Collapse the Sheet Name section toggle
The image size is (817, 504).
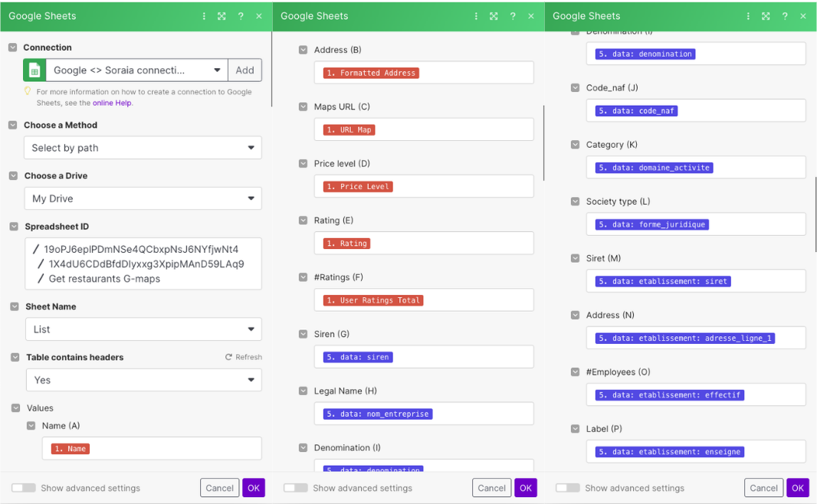point(15,306)
